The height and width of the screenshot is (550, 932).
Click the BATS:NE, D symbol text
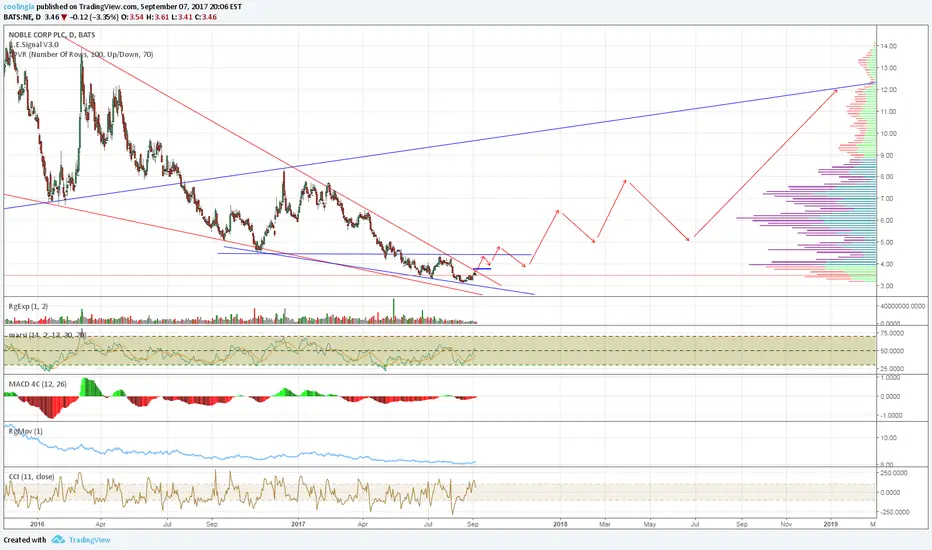[23, 17]
